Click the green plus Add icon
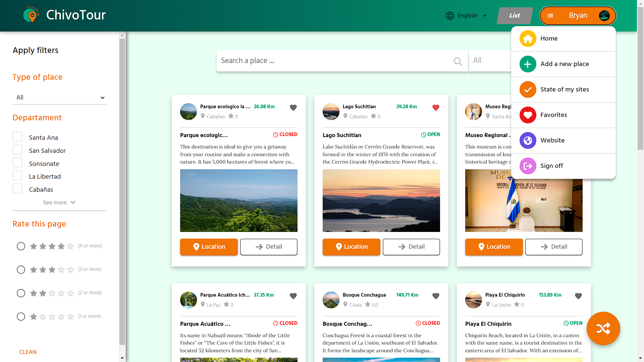Image resolution: width=644 pixels, height=362 pixels. (x=528, y=64)
